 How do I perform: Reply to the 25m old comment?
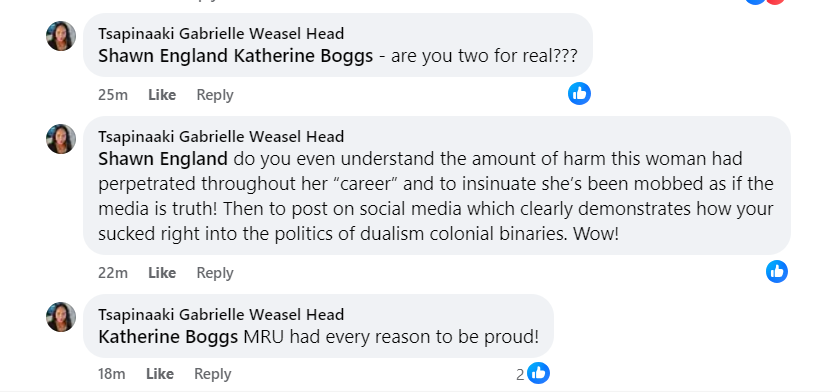point(215,95)
